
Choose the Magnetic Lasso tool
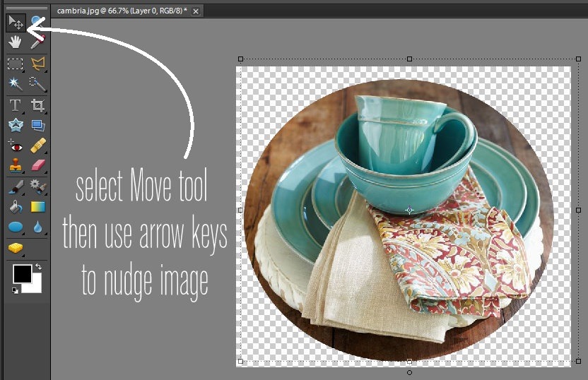(37, 64)
